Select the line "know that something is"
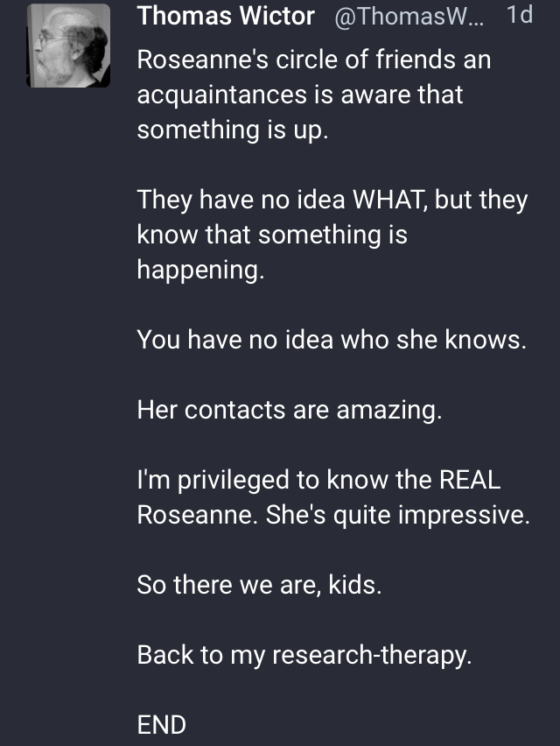 (272, 234)
